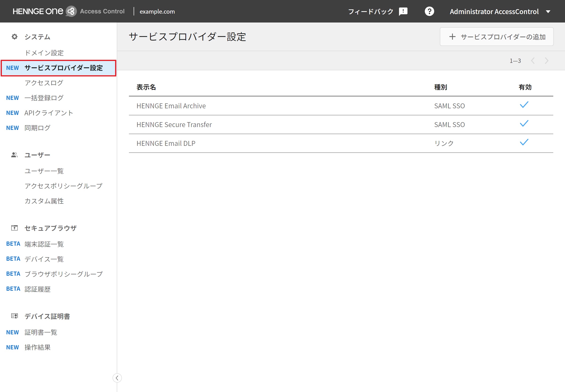Go to the previous page of results
Image resolution: width=565 pixels, height=392 pixels.
tap(533, 61)
